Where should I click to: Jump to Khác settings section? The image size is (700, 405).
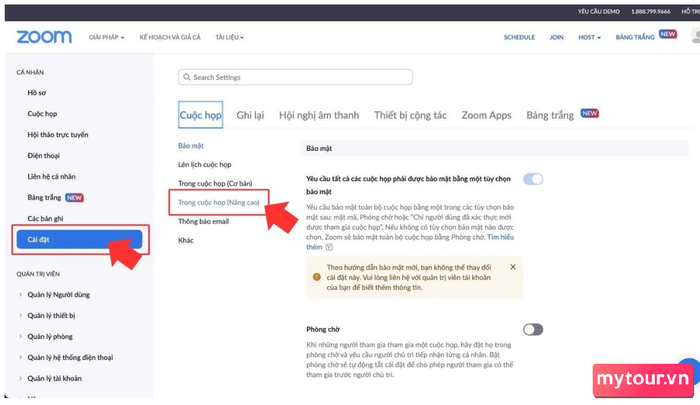(x=186, y=240)
